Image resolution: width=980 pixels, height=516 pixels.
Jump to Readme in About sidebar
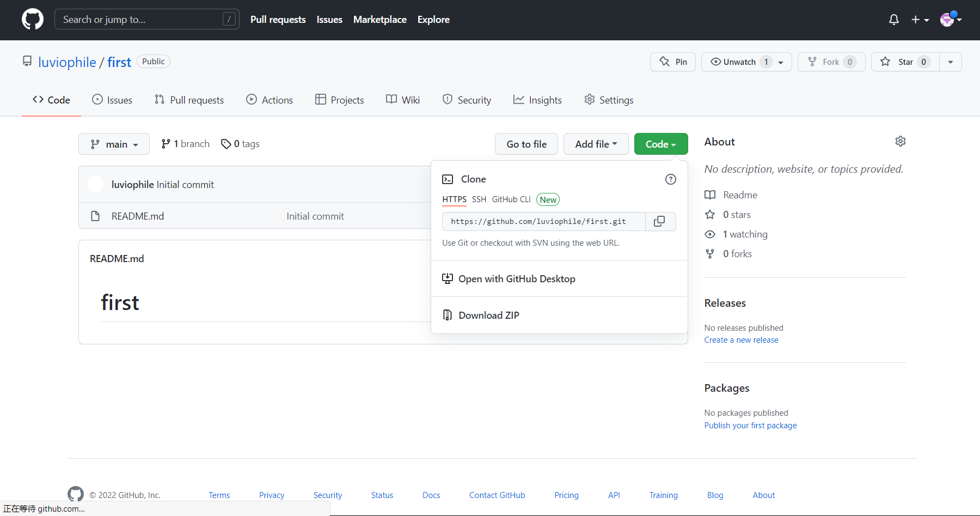(731, 195)
